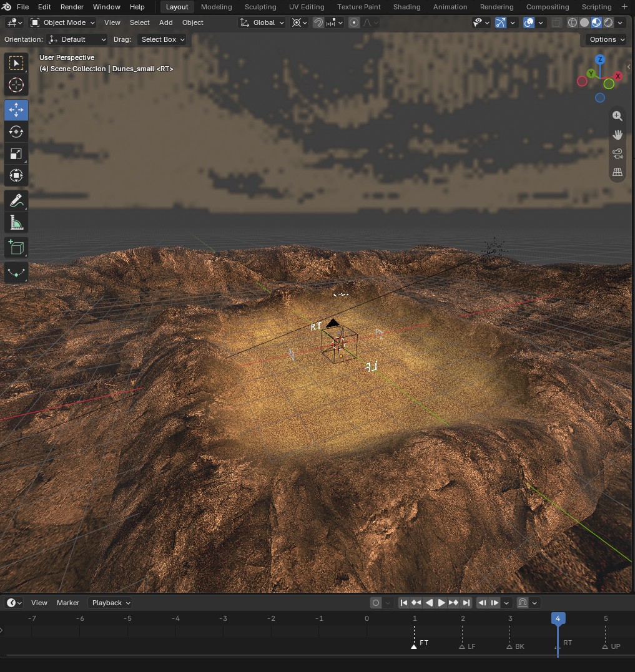Select the Transform tool

(x=16, y=175)
